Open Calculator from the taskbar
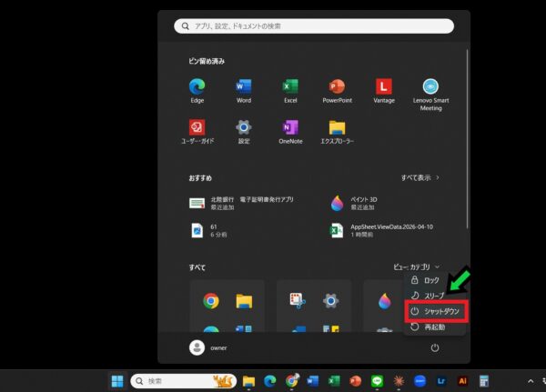This screenshot has height=392, width=546. pos(484,381)
